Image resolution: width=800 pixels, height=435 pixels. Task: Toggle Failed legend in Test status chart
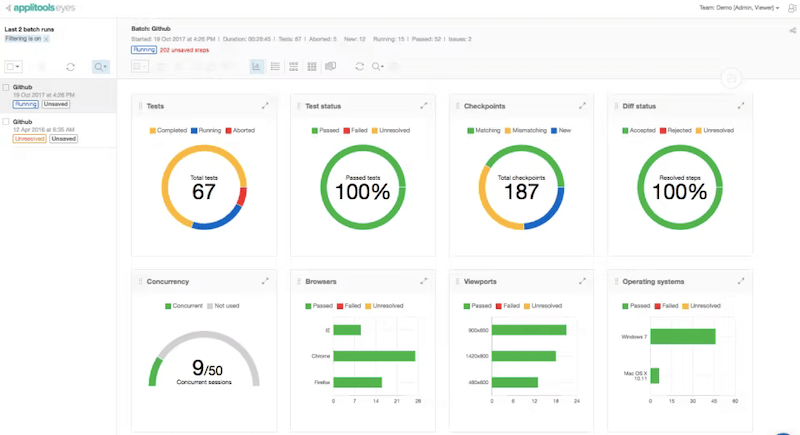pos(356,131)
